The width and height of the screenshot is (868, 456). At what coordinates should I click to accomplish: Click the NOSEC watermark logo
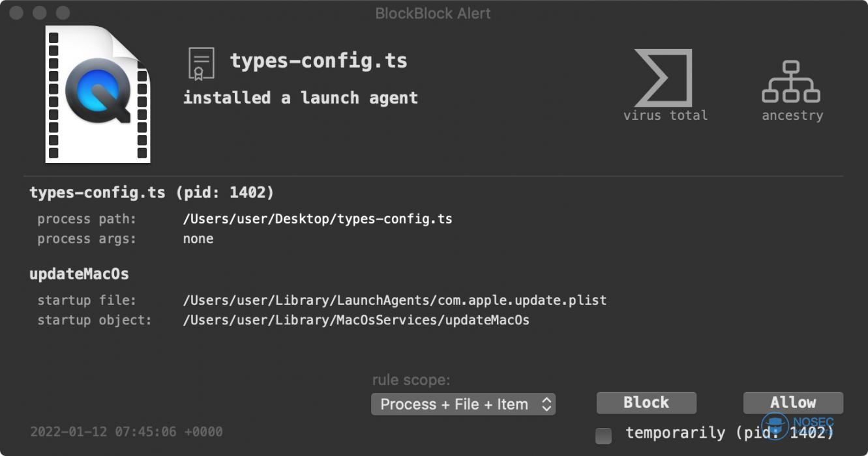[x=797, y=426]
